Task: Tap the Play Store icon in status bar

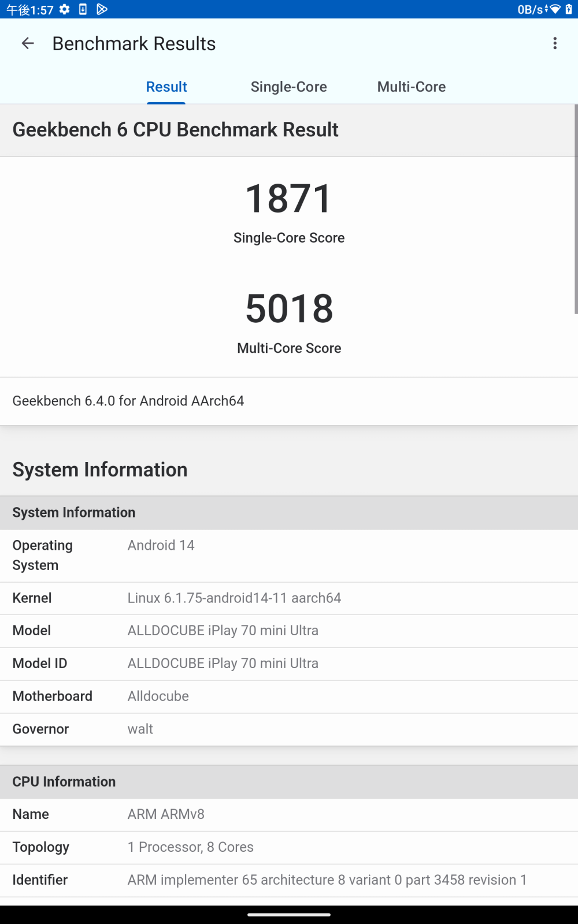Action: [102, 9]
